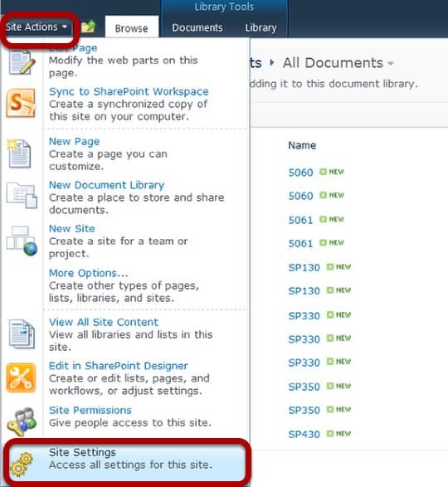Viewport: 448px width, 487px height.
Task: Click the View All Site Content icon
Action: pyautogui.click(x=22, y=334)
